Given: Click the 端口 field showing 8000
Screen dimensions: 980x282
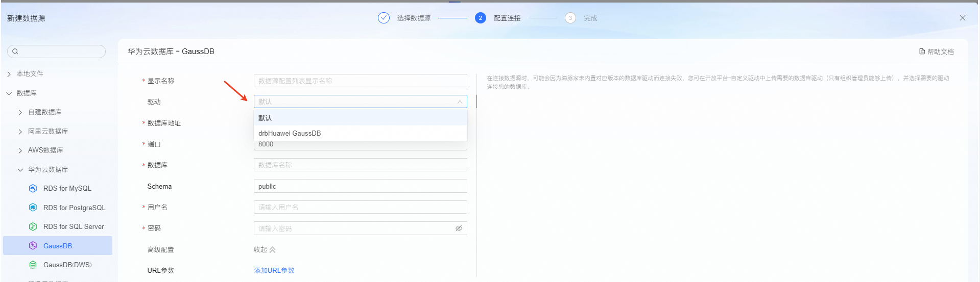Looking at the screenshot, I should 361,145.
